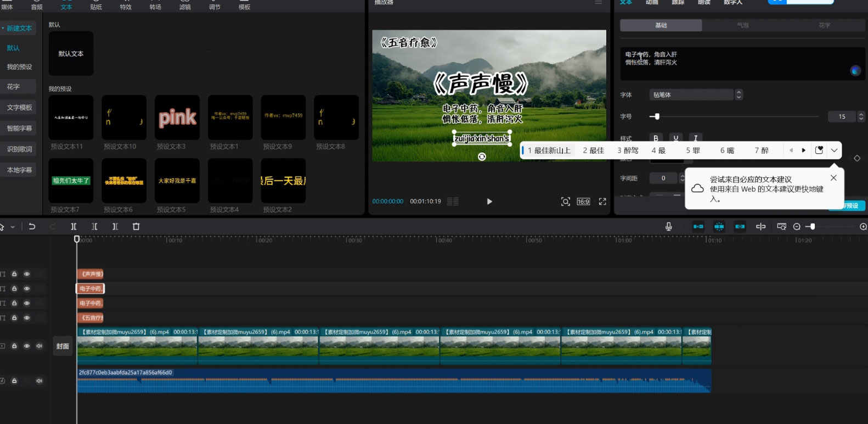The image size is (868, 424).
Task: Apply bold style with B icon
Action: click(656, 138)
